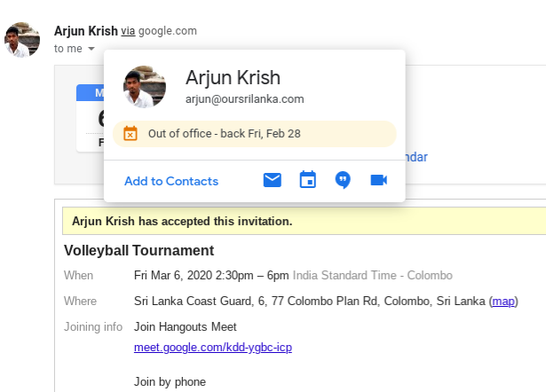Click 'Join by phone' text
The image size is (546, 392).
point(170,382)
